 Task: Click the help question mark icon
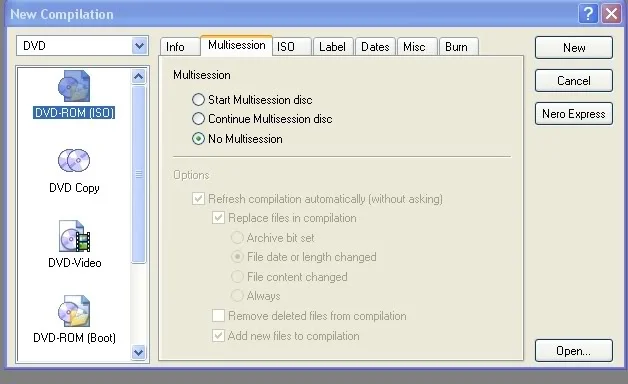coord(588,14)
